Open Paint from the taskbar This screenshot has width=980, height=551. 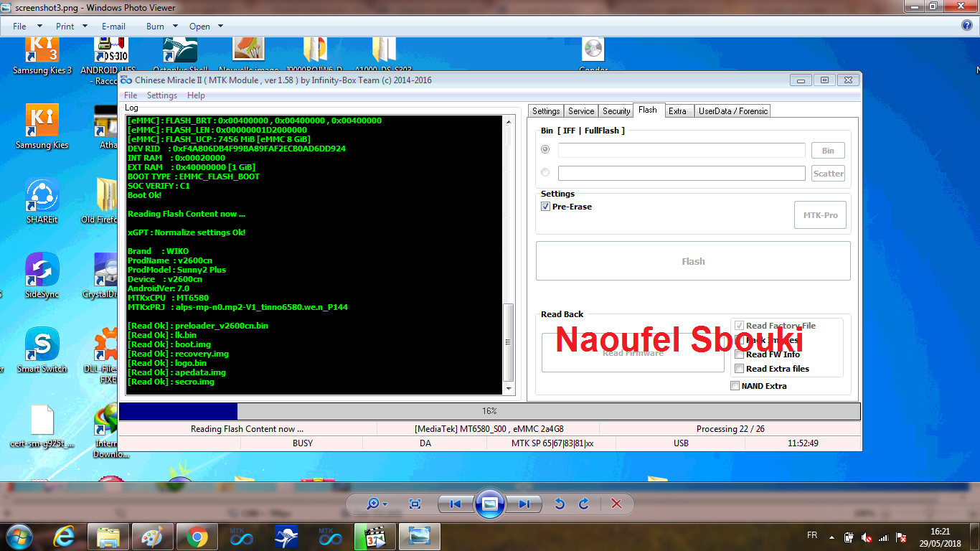pyautogui.click(x=153, y=537)
